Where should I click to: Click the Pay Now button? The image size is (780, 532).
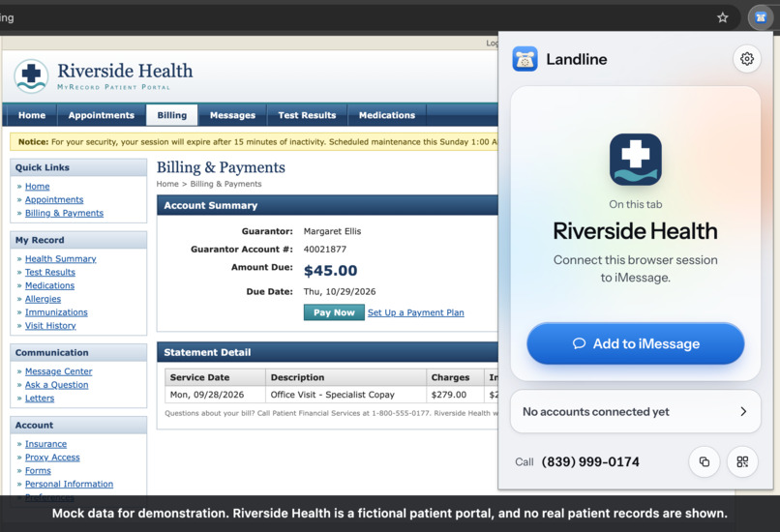click(x=334, y=312)
